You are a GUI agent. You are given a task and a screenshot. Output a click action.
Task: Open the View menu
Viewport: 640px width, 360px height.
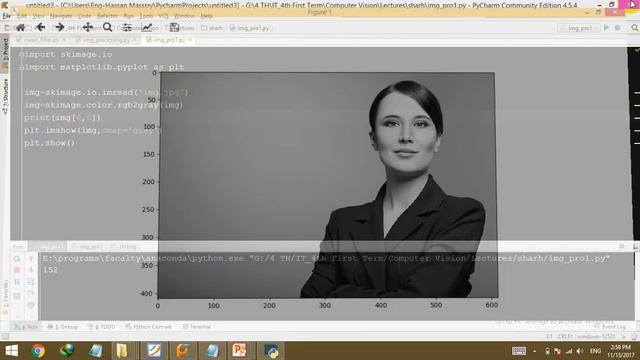[x=38, y=16]
